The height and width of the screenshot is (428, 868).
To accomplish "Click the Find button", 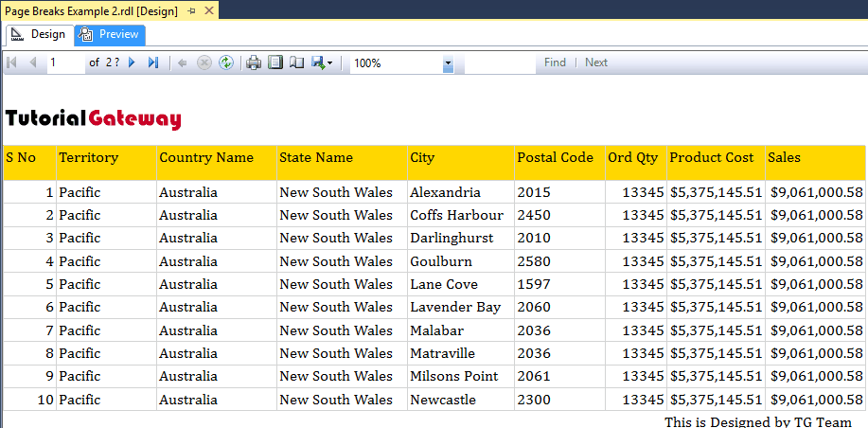I will [555, 62].
